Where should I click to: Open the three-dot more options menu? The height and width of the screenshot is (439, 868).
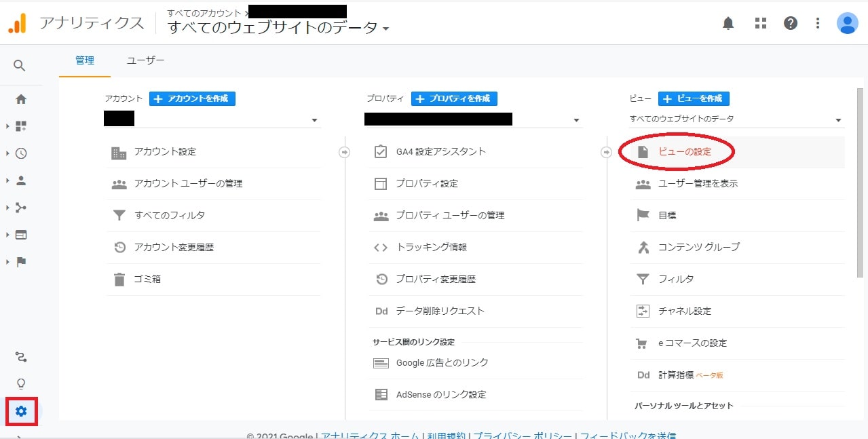point(818,24)
